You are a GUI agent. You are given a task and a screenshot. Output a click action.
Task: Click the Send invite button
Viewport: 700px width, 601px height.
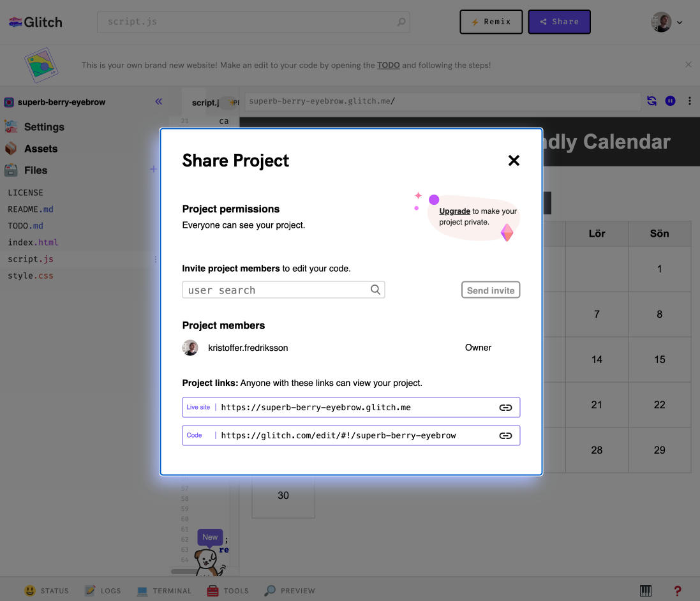[491, 290]
